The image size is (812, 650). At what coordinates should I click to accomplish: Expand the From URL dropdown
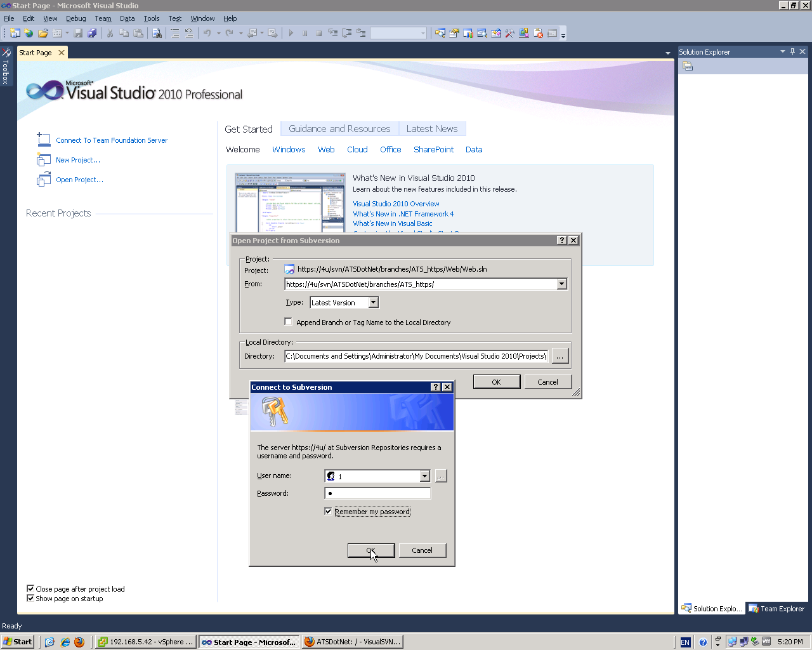pyautogui.click(x=561, y=284)
